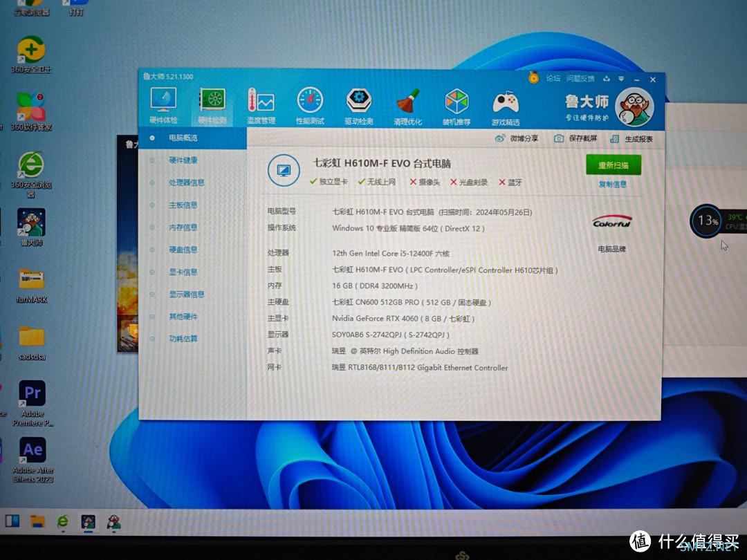This screenshot has height=560, width=747.
Task: Open the 问题反馈 feedback link
Action: click(580, 78)
